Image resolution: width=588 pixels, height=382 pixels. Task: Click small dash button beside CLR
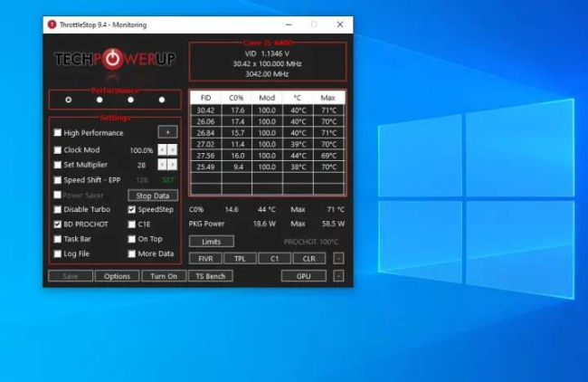click(x=338, y=259)
